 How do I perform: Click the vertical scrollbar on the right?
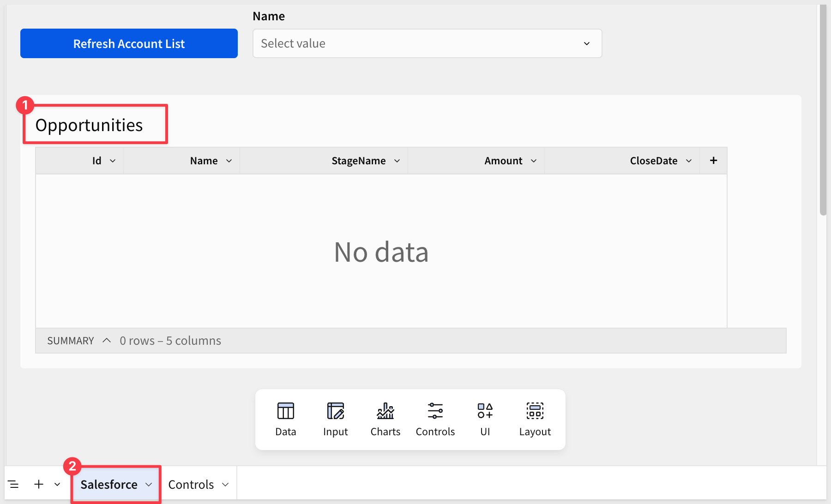[823, 111]
